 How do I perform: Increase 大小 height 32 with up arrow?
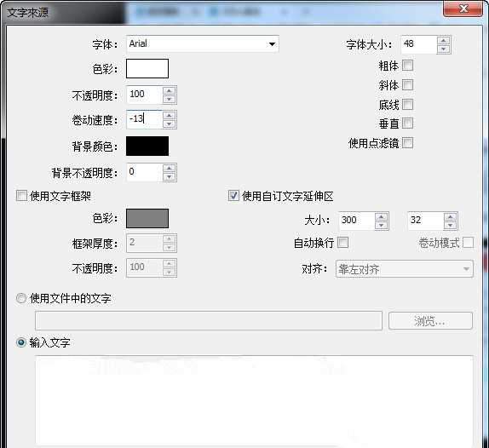tap(451, 217)
